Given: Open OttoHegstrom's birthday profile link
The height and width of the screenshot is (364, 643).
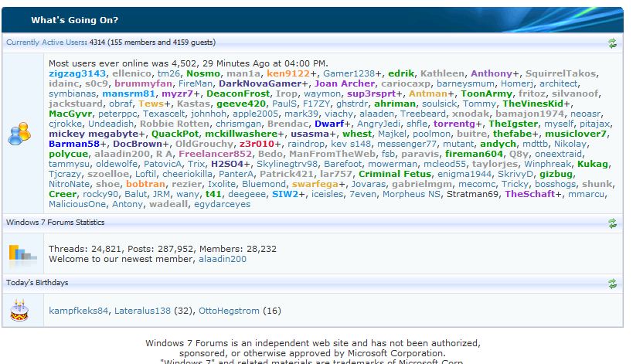Looking at the screenshot, I should click(x=229, y=311).
